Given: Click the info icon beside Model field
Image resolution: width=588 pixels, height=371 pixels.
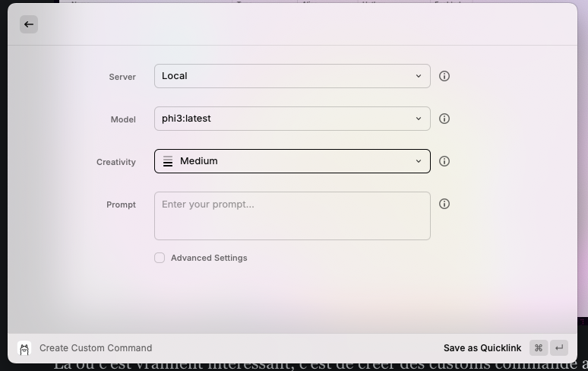Looking at the screenshot, I should point(444,119).
